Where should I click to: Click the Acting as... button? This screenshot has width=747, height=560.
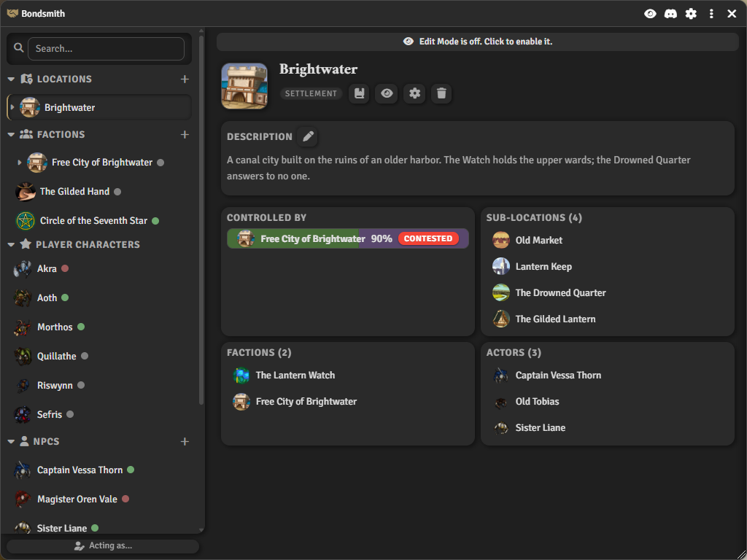tap(103, 545)
